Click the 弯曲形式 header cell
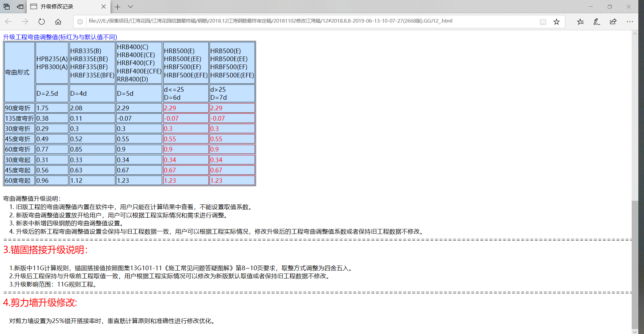 point(20,72)
